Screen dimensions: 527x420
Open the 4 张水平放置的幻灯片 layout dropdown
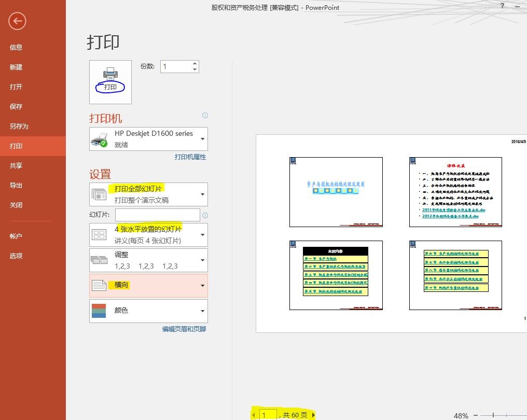tap(148, 234)
